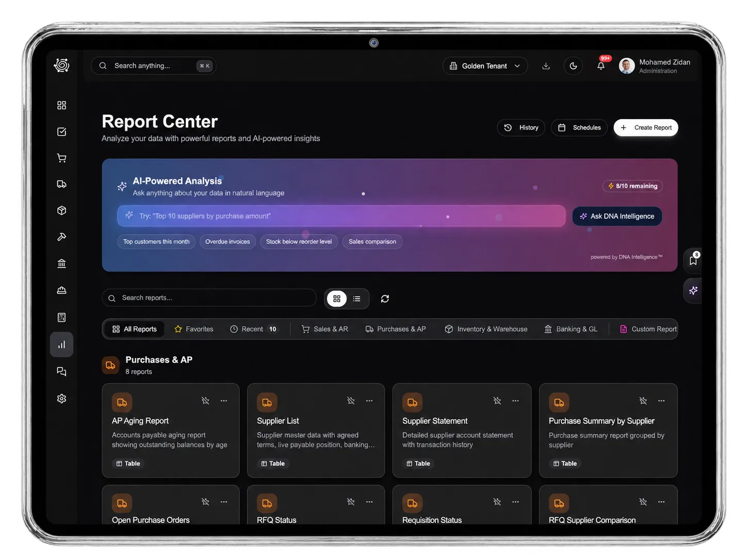Click the download icon in top bar
Viewport: 747px width, 560px height.
pos(546,66)
